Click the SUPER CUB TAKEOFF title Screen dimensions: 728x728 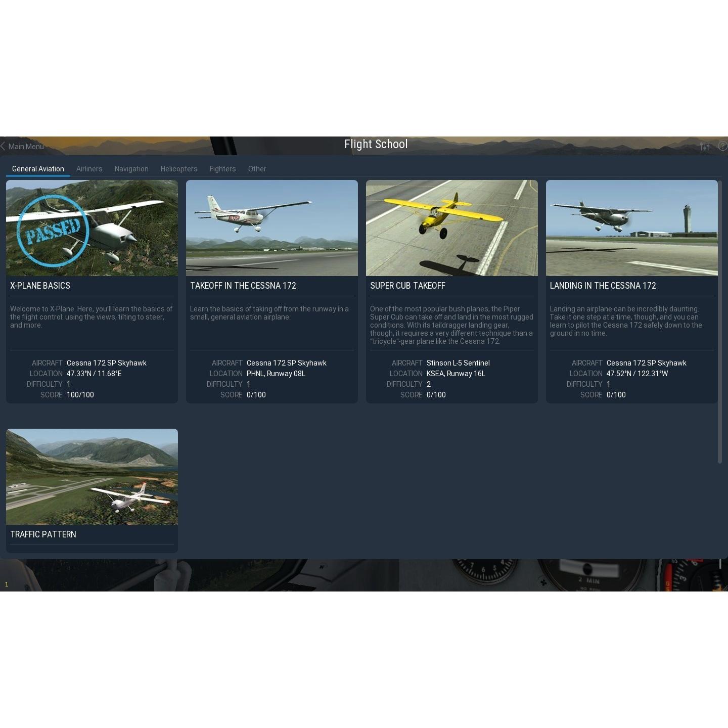407,286
